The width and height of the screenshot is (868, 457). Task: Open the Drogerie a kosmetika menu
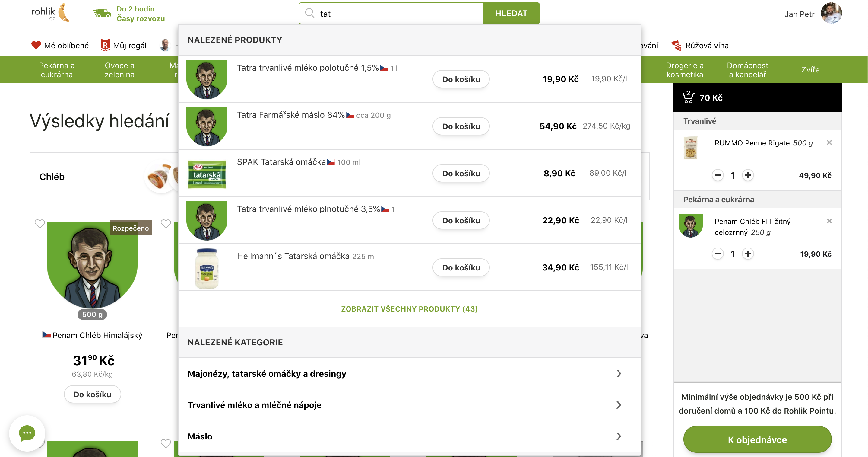[684, 70]
